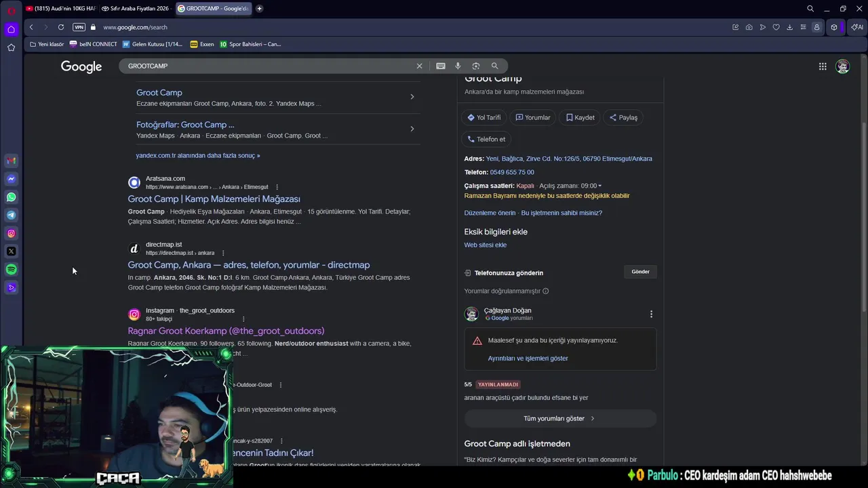Open the Google account avatar

coord(843,66)
